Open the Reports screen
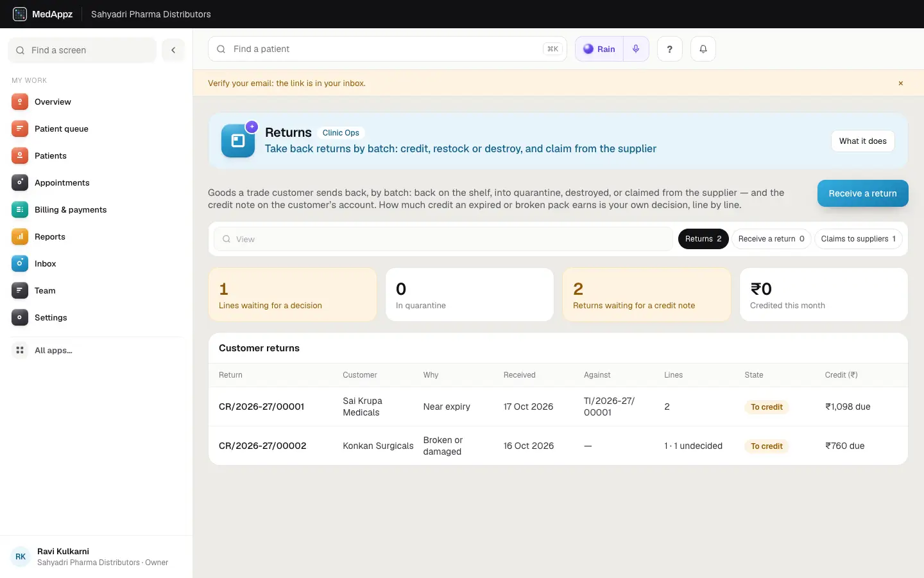Viewport: 924px width, 578px height. 96,236
